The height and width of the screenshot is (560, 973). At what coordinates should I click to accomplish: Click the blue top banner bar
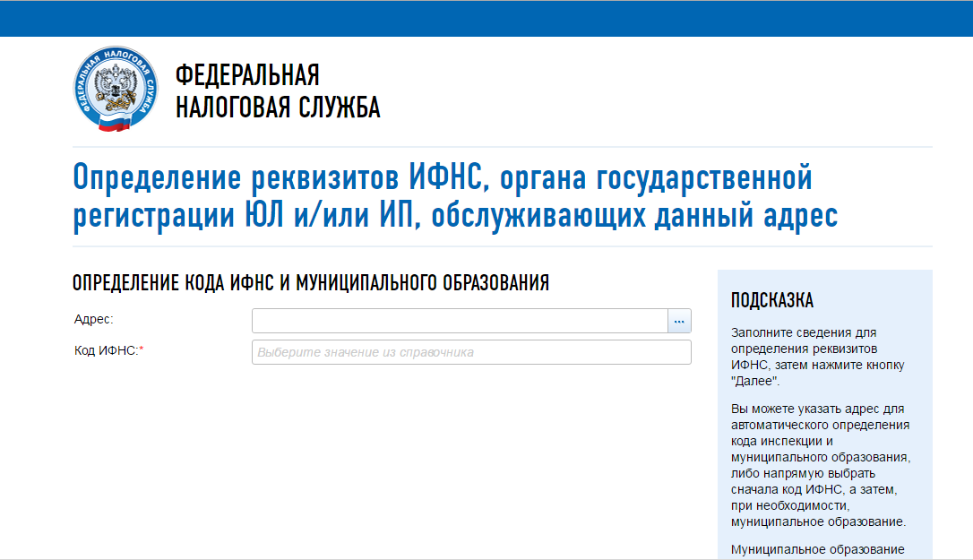[x=486, y=15]
